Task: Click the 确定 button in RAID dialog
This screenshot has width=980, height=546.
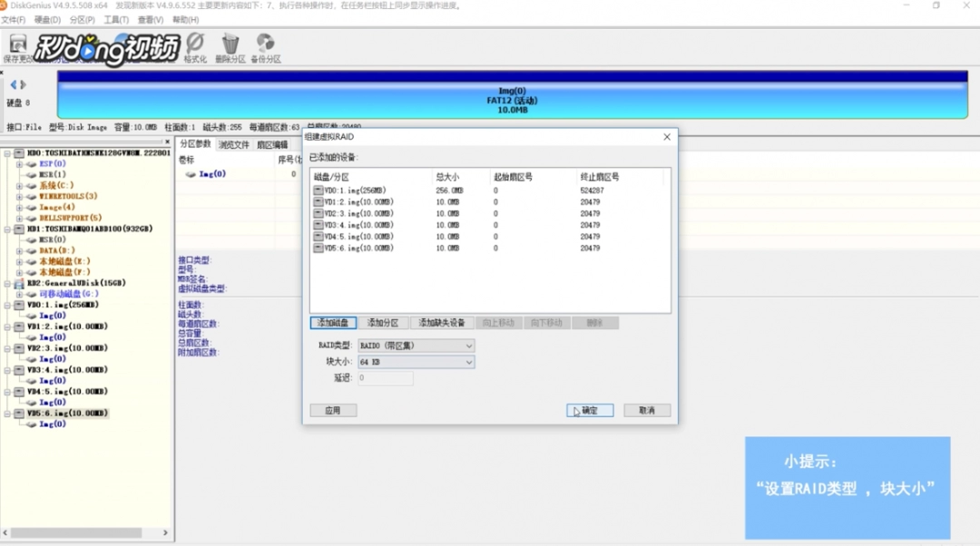Action: [589, 411]
